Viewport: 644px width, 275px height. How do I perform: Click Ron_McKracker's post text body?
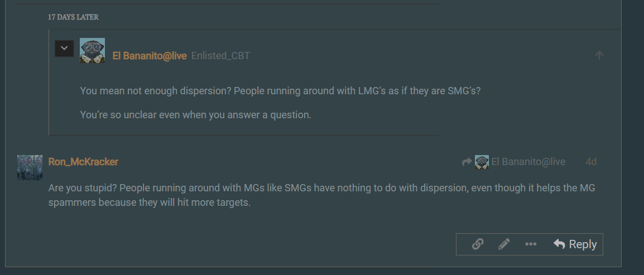point(321,195)
